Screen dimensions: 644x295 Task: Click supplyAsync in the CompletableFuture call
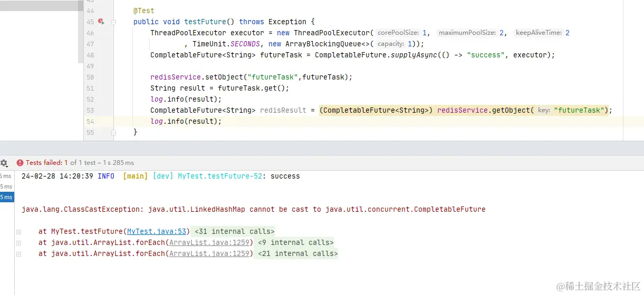coord(411,55)
